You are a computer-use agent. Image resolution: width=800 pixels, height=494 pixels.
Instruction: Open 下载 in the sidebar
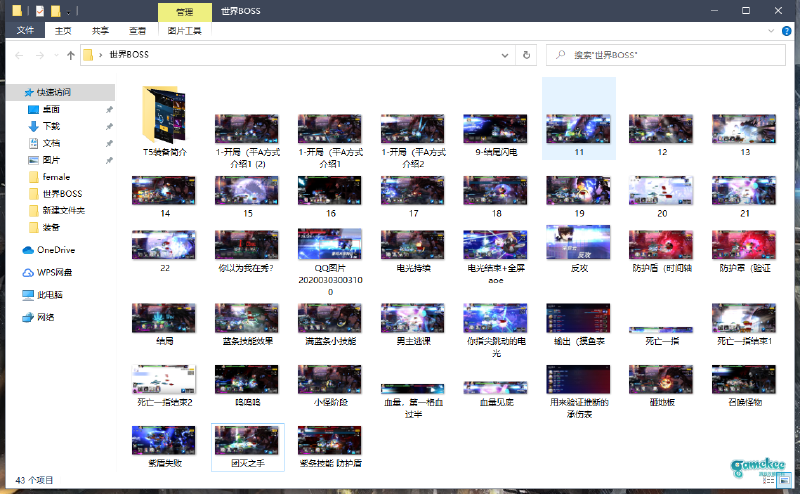pos(51,126)
